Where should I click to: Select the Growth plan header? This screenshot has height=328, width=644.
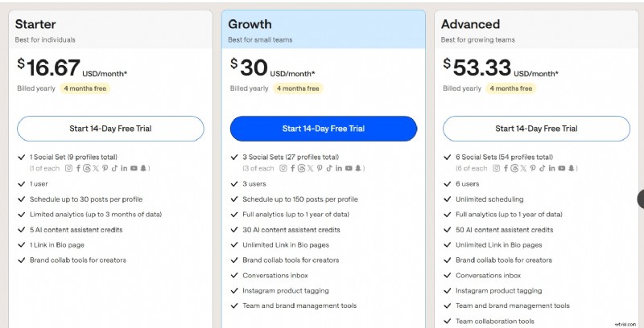pyautogui.click(x=324, y=30)
